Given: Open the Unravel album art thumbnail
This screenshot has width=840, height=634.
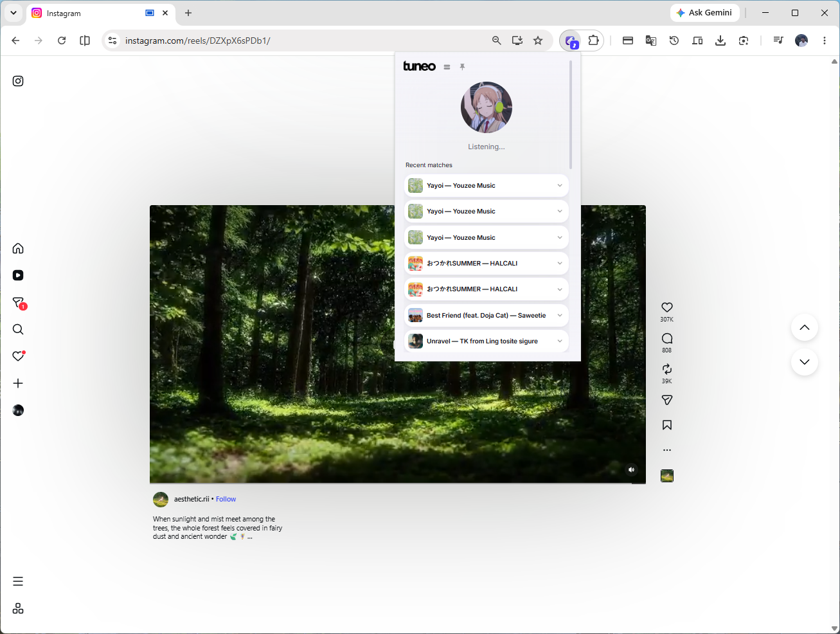Looking at the screenshot, I should [x=416, y=341].
